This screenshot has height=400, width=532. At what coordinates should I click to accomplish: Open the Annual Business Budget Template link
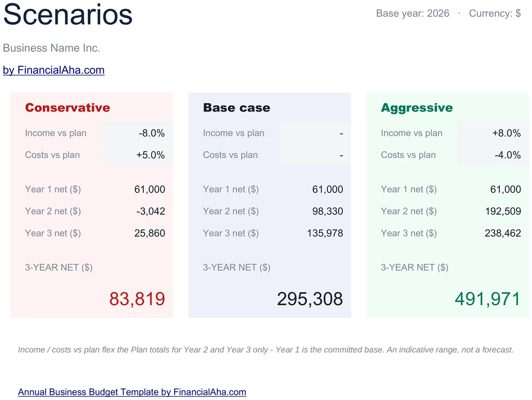pyautogui.click(x=132, y=392)
